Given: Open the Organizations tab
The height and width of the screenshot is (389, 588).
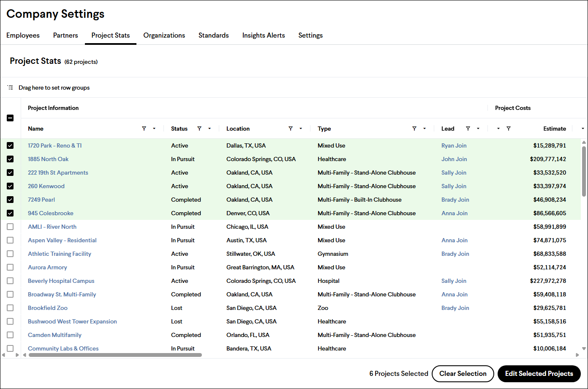Looking at the screenshot, I should (x=164, y=36).
